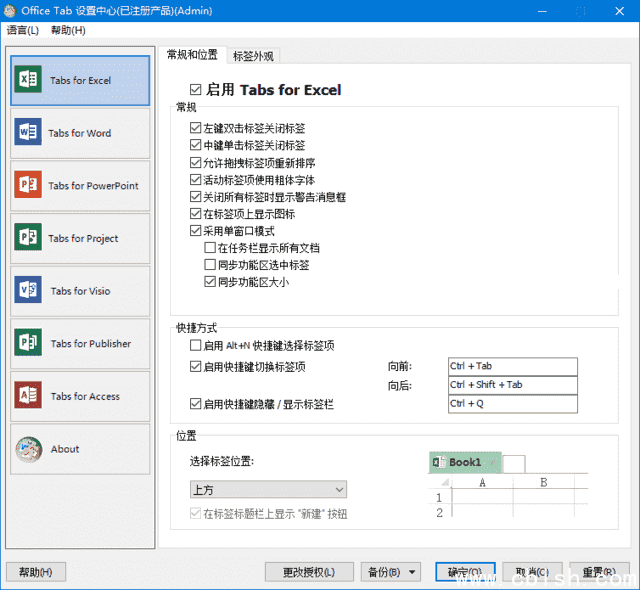
Task: Select the Tabs for Project icon
Action: (x=28, y=237)
